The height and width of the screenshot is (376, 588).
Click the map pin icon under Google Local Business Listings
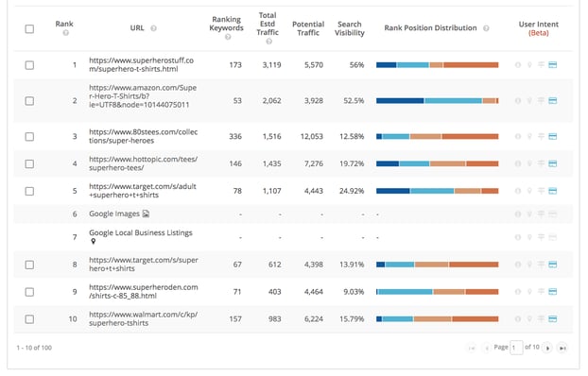coord(94,242)
